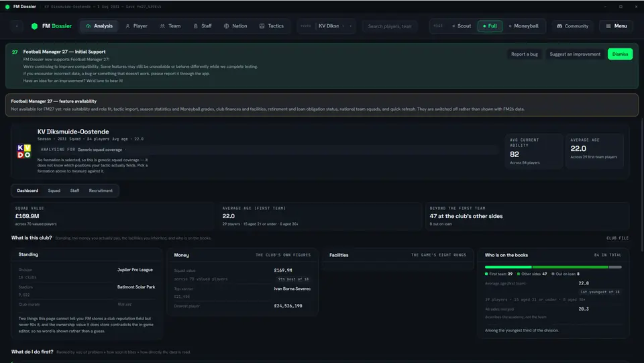
Task: Open the hamburger Menu
Action: tap(616, 26)
